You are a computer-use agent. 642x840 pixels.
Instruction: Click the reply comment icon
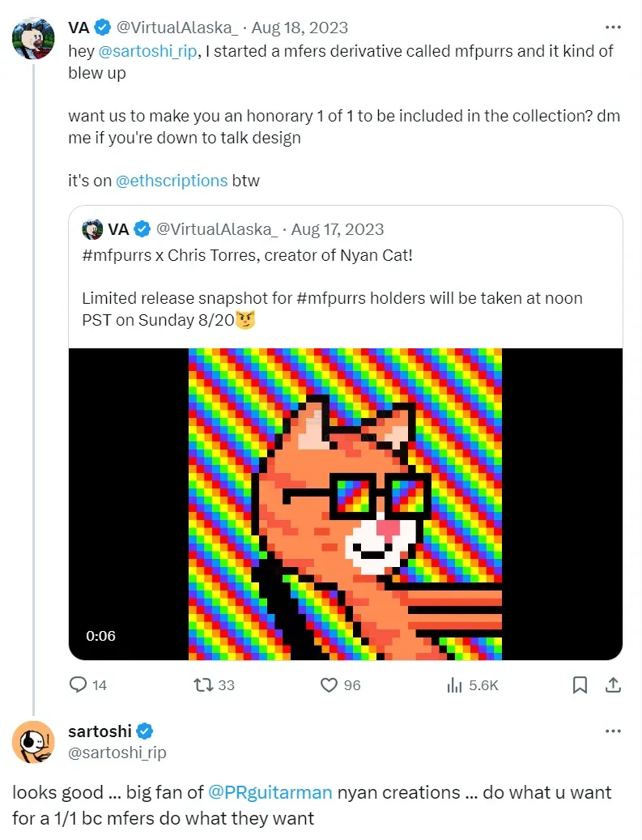pos(79,685)
